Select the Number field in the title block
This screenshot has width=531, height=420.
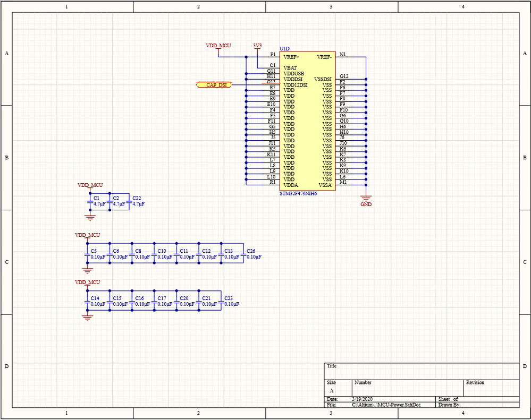[408, 388]
